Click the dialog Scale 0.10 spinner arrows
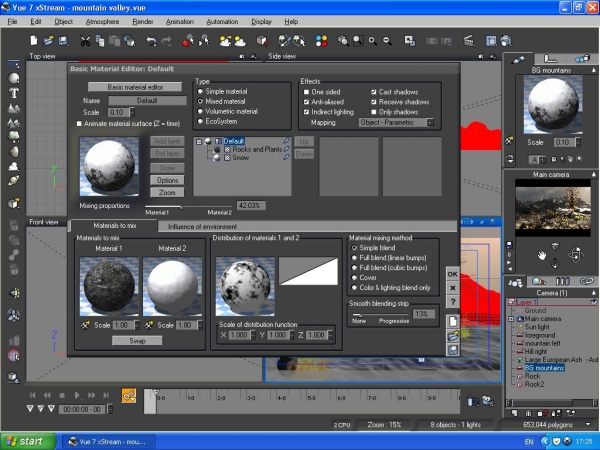 132,112
